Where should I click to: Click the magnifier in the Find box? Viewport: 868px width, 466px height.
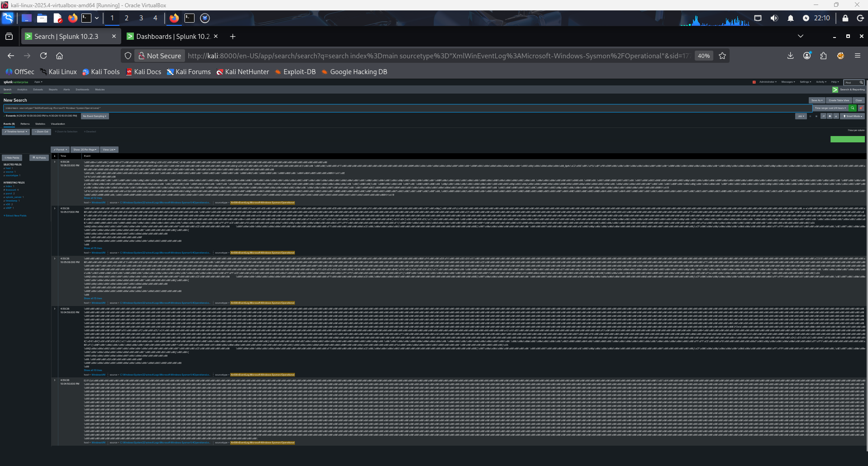861,82
